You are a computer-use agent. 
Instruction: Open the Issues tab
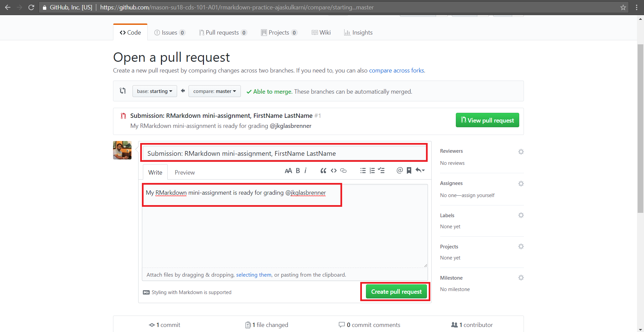(169, 33)
